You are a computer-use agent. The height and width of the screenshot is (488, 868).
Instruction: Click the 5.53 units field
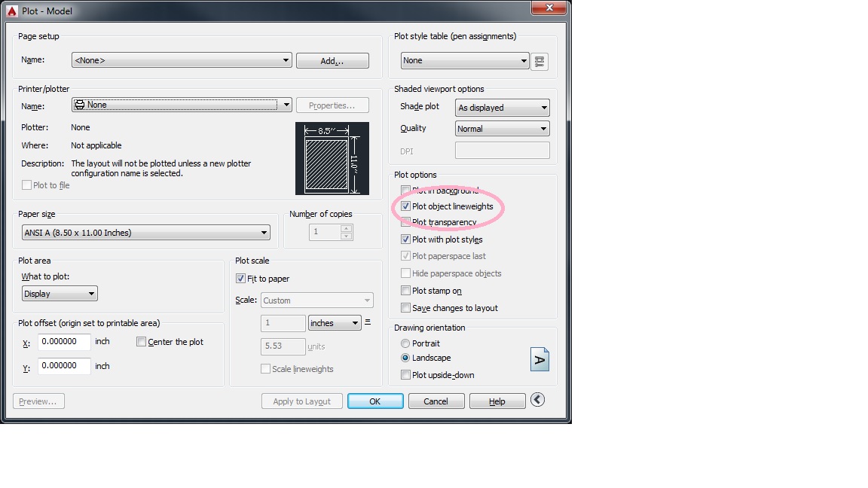point(283,346)
